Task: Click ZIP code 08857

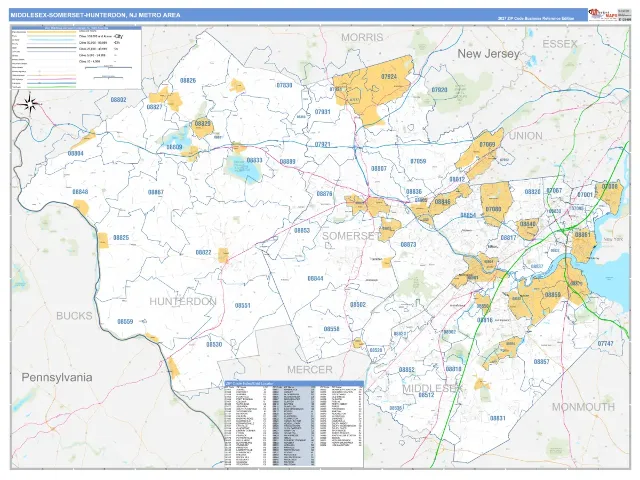Action: (x=541, y=362)
